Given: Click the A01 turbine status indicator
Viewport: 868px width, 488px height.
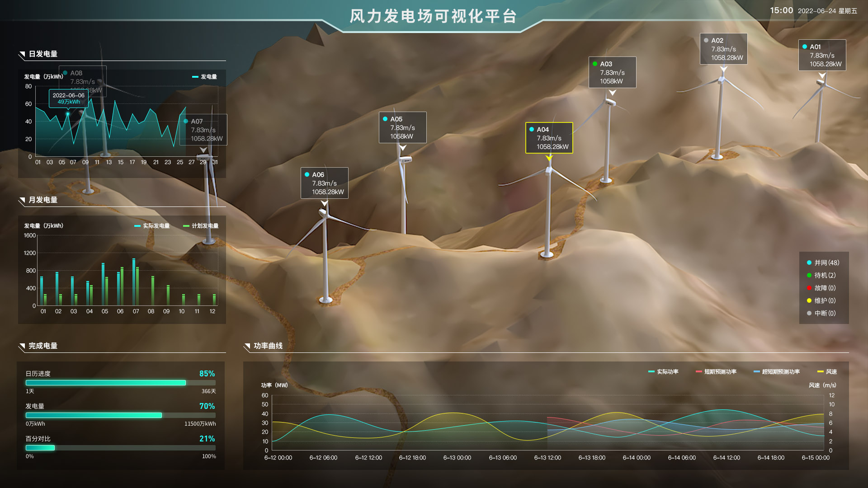Looking at the screenshot, I should tap(804, 46).
